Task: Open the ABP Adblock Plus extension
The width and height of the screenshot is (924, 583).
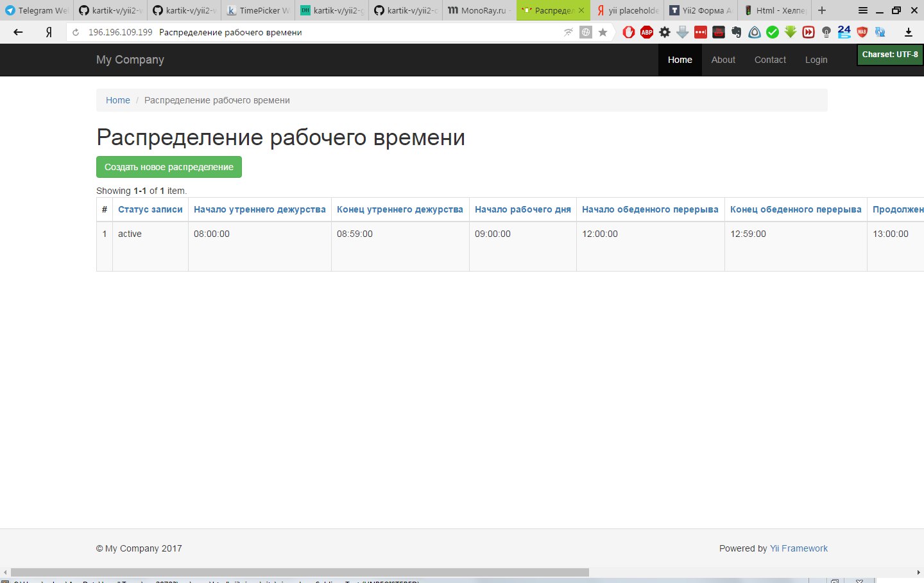Action: [x=647, y=32]
